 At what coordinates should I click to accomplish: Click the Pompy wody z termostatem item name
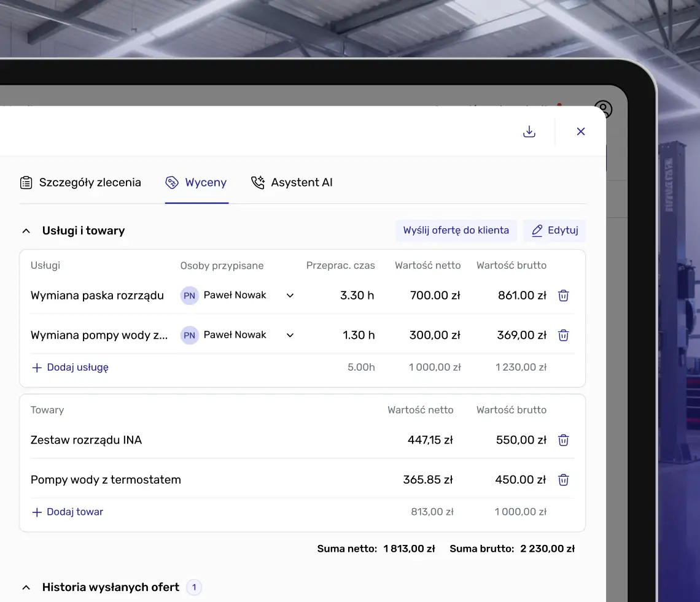[106, 480]
